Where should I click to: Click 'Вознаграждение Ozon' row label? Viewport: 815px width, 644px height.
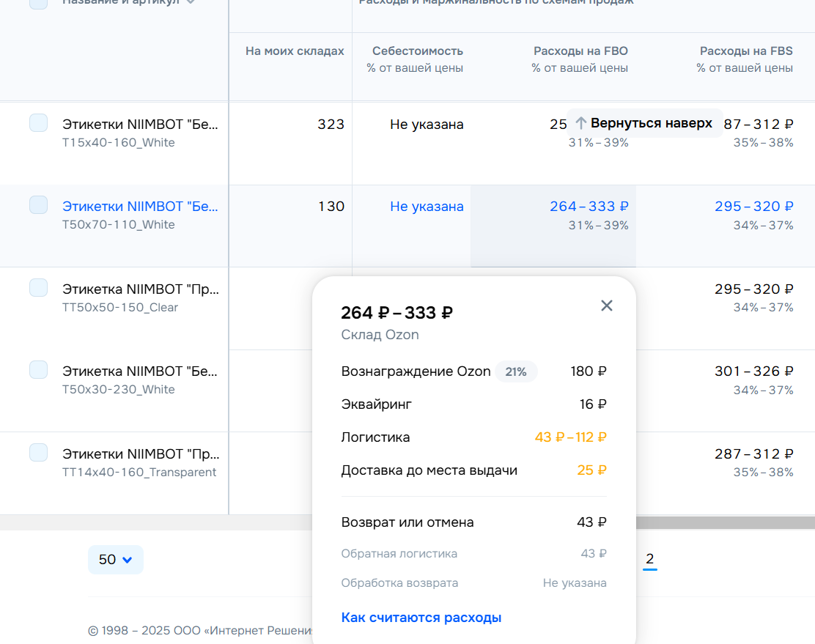pyautogui.click(x=416, y=371)
